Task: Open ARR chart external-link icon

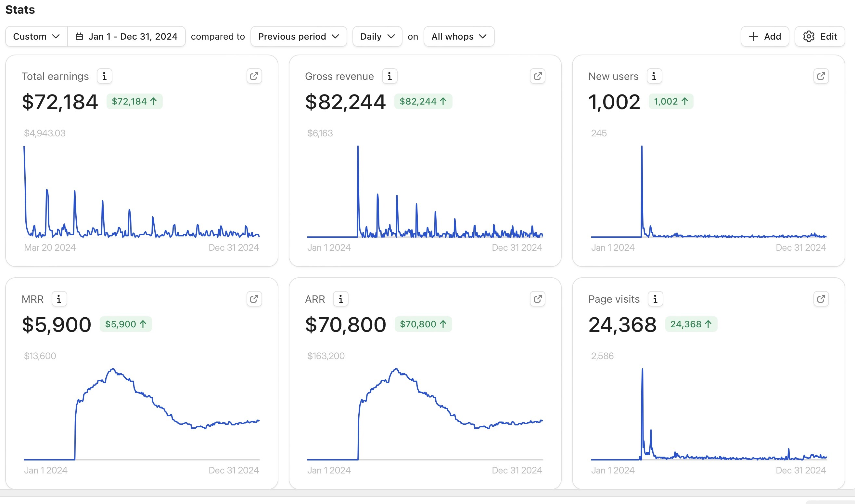Action: coord(537,299)
